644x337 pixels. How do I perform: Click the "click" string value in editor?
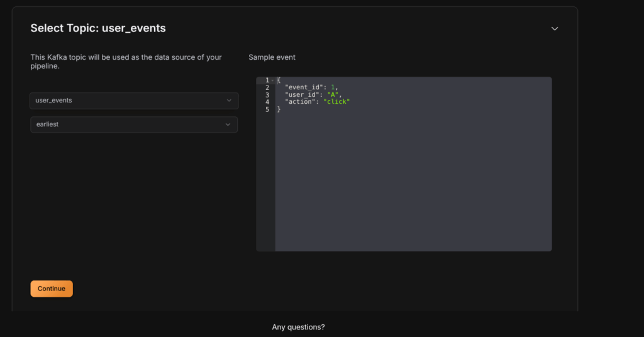(336, 102)
